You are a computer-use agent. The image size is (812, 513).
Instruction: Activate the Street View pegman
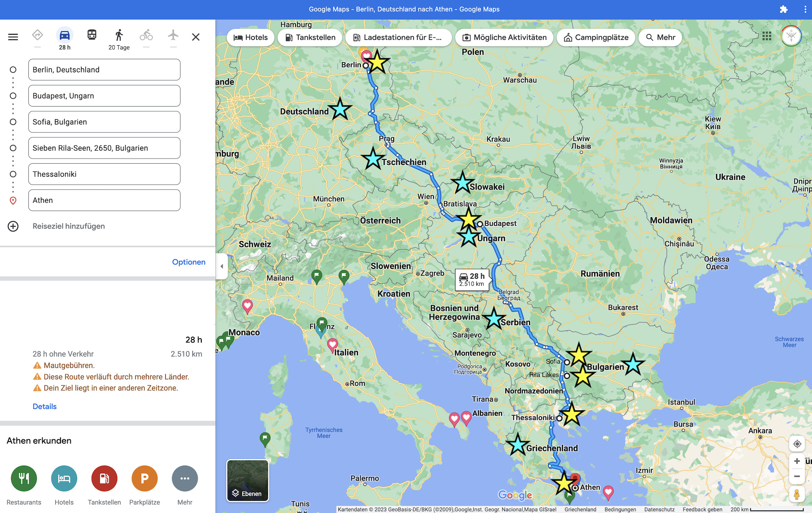pos(797,494)
